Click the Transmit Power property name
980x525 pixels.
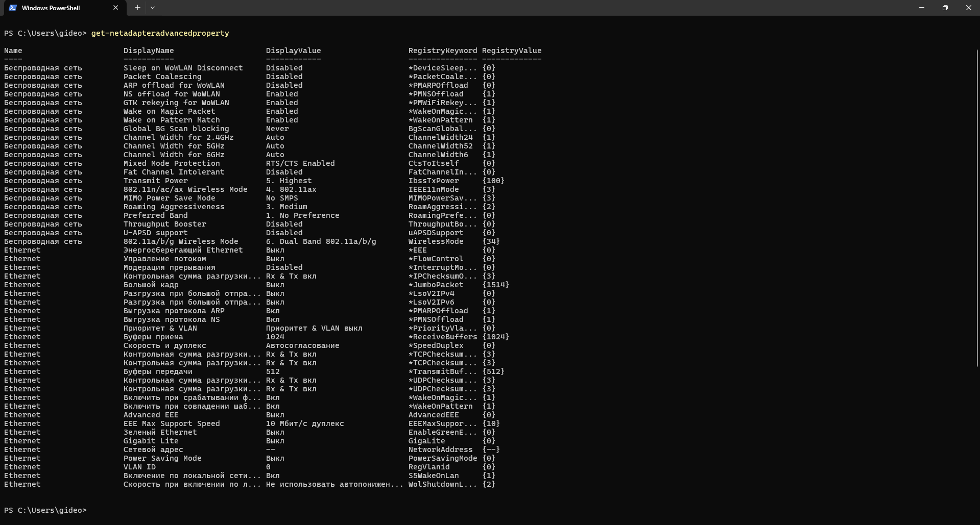click(155, 181)
